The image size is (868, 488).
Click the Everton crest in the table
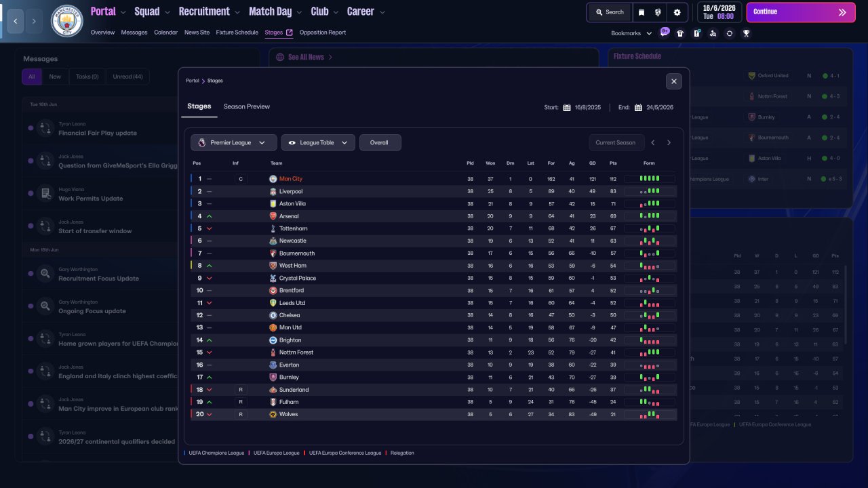pyautogui.click(x=273, y=365)
